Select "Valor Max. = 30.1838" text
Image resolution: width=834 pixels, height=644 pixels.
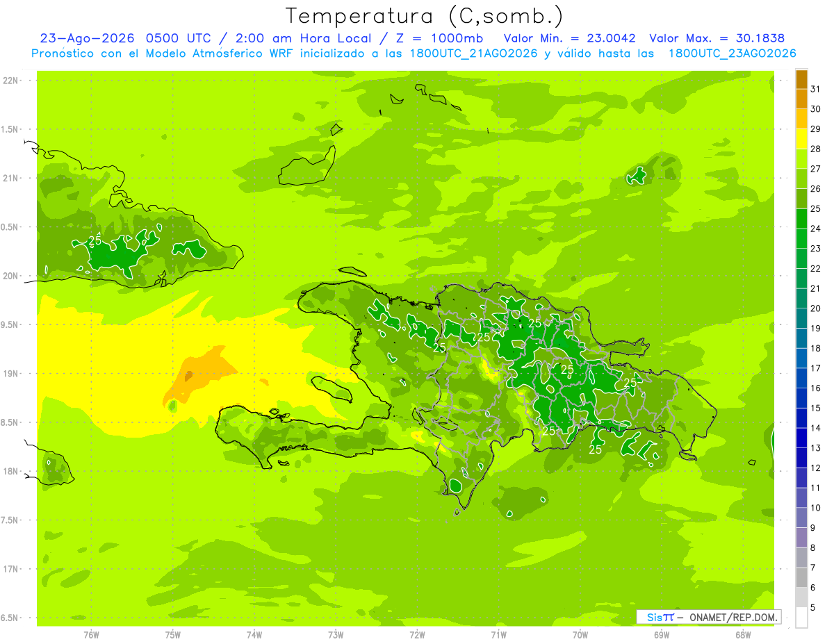point(717,38)
